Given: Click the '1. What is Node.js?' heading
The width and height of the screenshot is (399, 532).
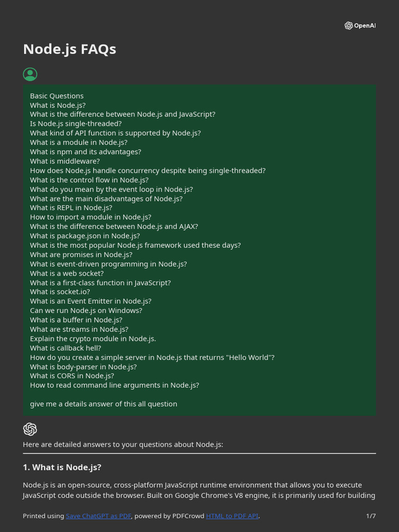Looking at the screenshot, I should [x=62, y=467].
